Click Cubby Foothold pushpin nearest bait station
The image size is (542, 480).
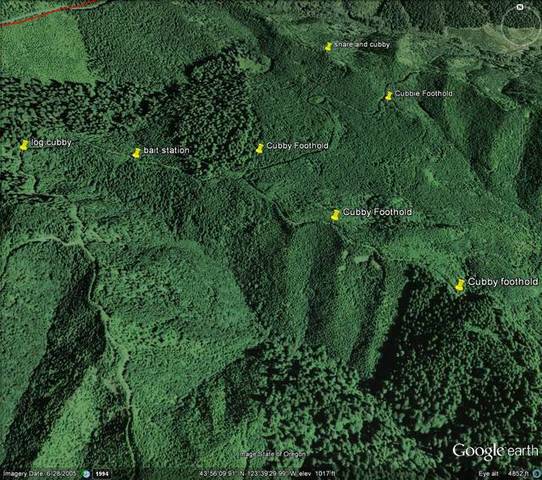coord(260,149)
